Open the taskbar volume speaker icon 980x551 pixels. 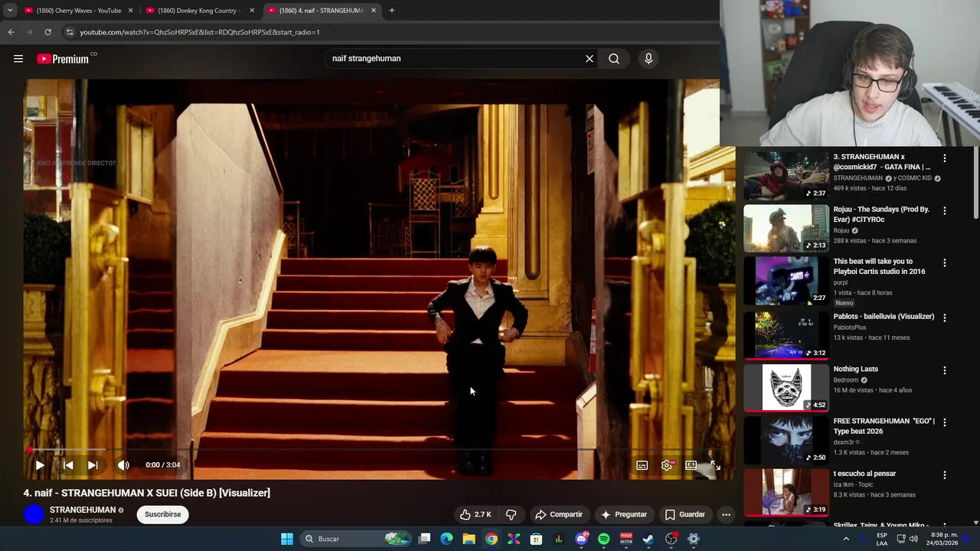click(x=913, y=539)
